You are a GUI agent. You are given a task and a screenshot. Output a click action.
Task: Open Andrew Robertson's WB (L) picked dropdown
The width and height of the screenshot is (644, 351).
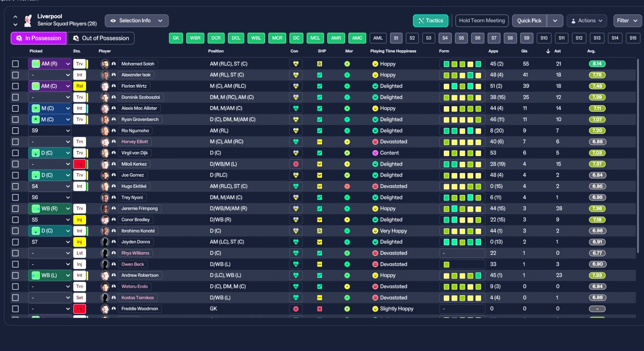point(50,275)
